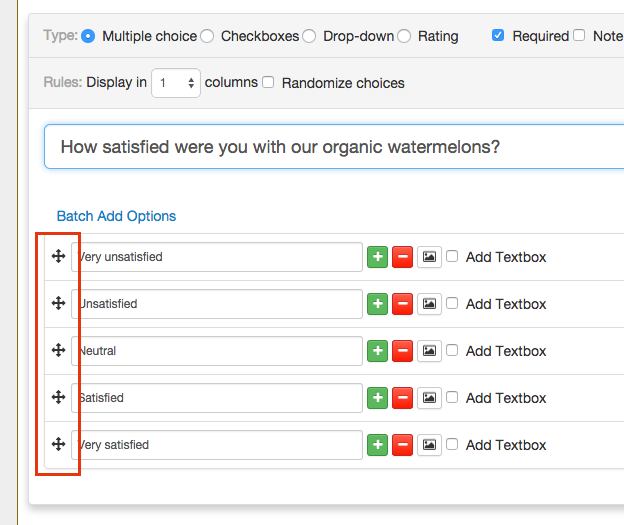Uncheck the Required checkbox

coord(498,36)
